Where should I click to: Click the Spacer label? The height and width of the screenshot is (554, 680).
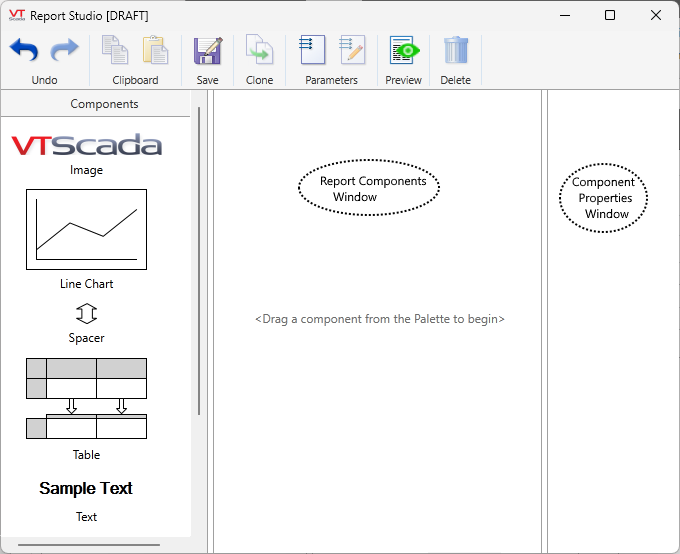pyautogui.click(x=86, y=338)
